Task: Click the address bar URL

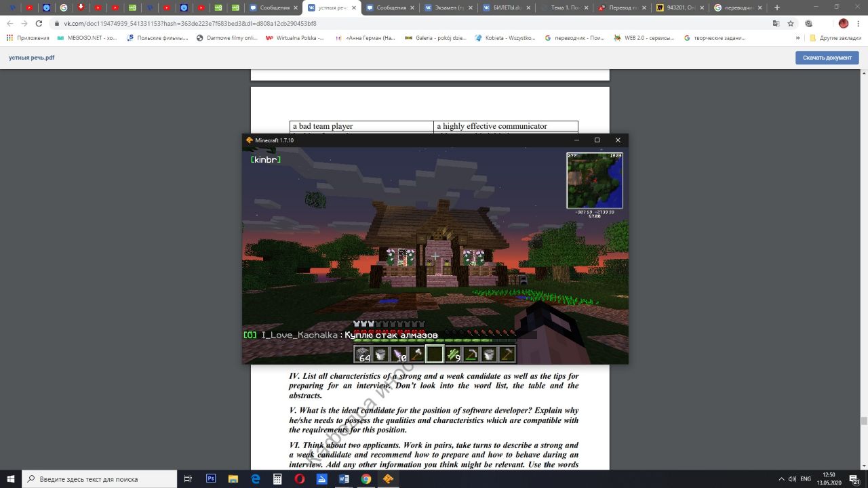Action: pos(190,23)
